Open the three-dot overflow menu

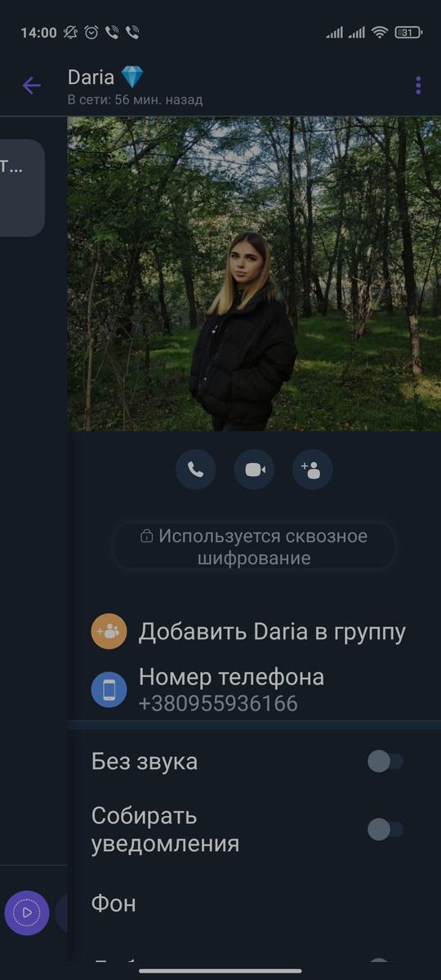418,85
